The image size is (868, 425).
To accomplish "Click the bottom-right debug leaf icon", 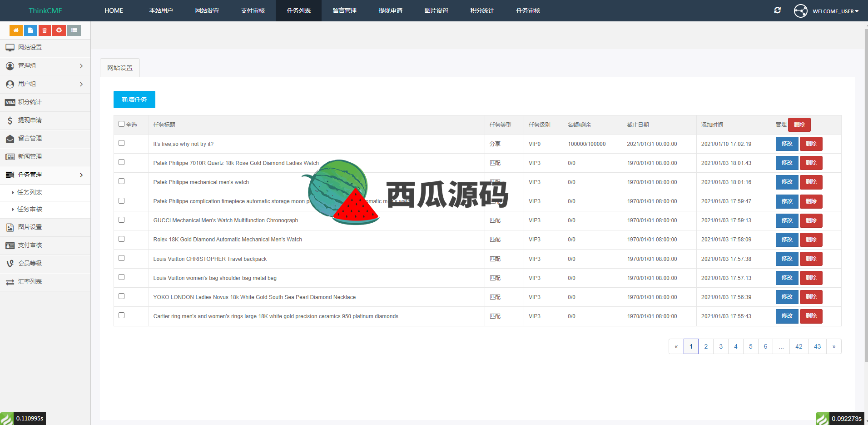I will click(823, 418).
